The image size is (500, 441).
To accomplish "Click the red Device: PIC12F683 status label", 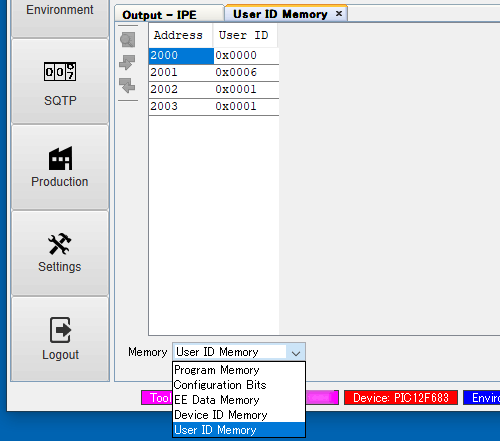I will [x=401, y=398].
